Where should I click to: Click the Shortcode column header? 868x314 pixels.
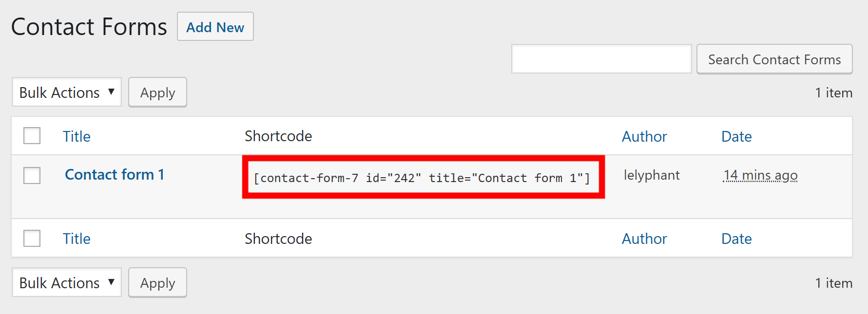pos(278,136)
